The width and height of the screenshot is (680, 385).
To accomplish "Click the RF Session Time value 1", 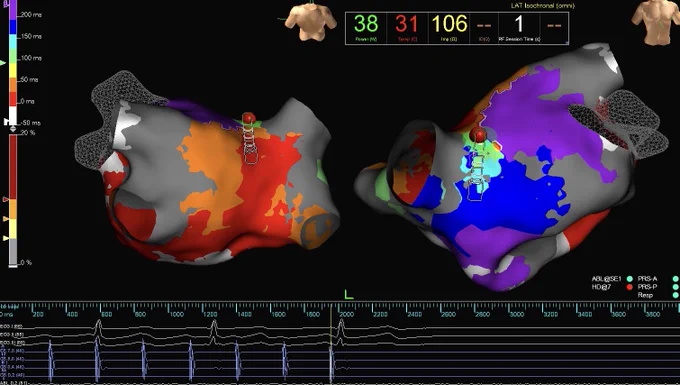I will (x=519, y=24).
